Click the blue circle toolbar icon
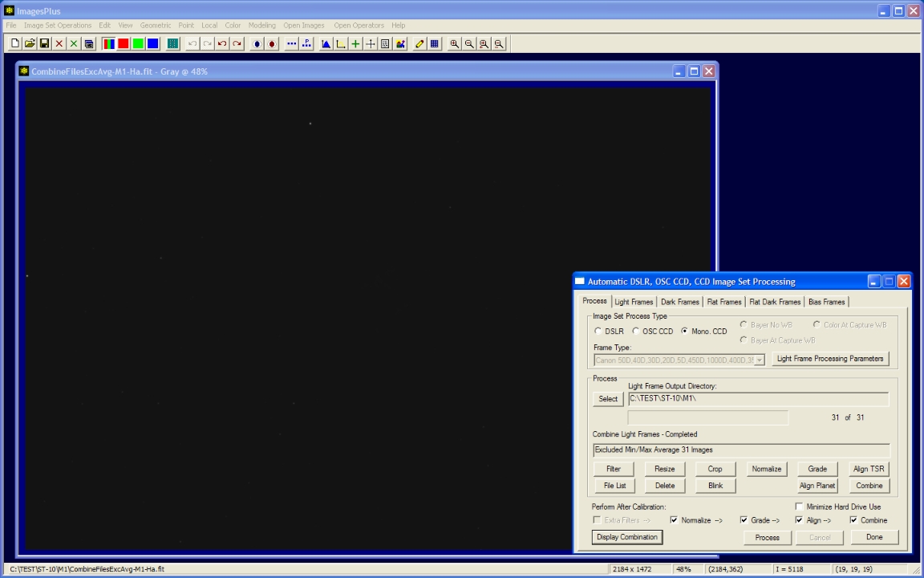Screen dimensions: 924x578 (257, 43)
